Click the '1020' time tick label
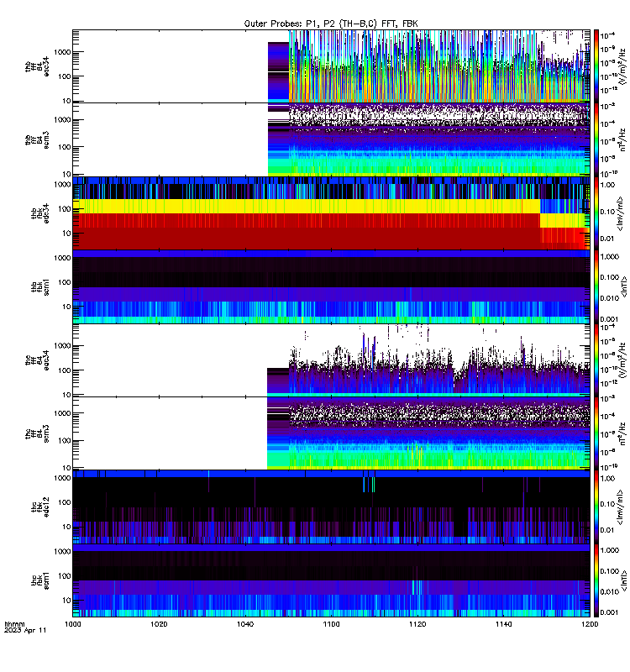 pos(159,624)
